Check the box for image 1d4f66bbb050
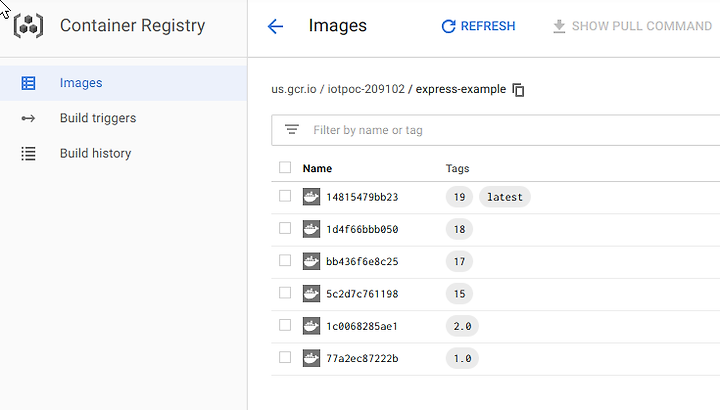 point(285,228)
